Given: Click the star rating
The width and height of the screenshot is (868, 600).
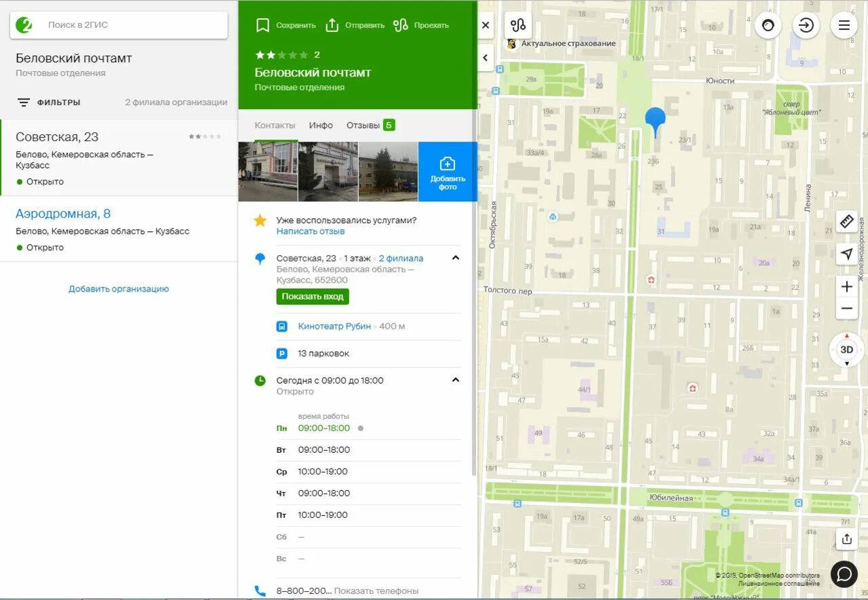Looking at the screenshot, I should pos(281,55).
